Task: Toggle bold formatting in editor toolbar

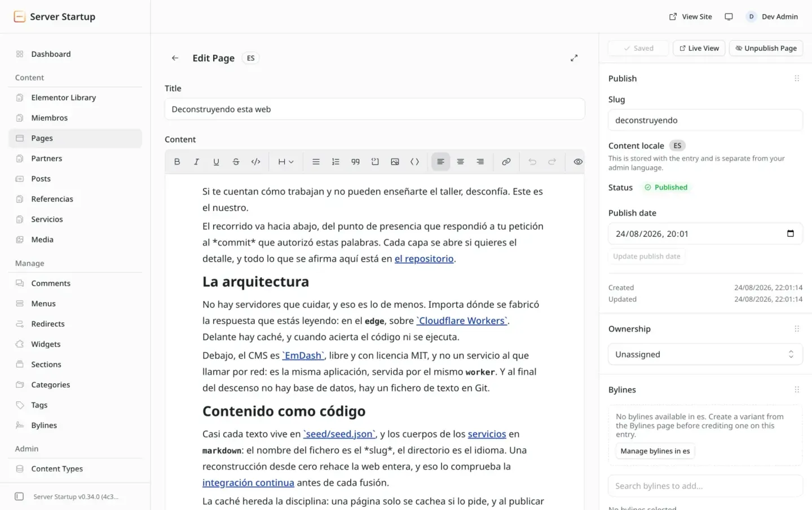Action: click(x=177, y=162)
